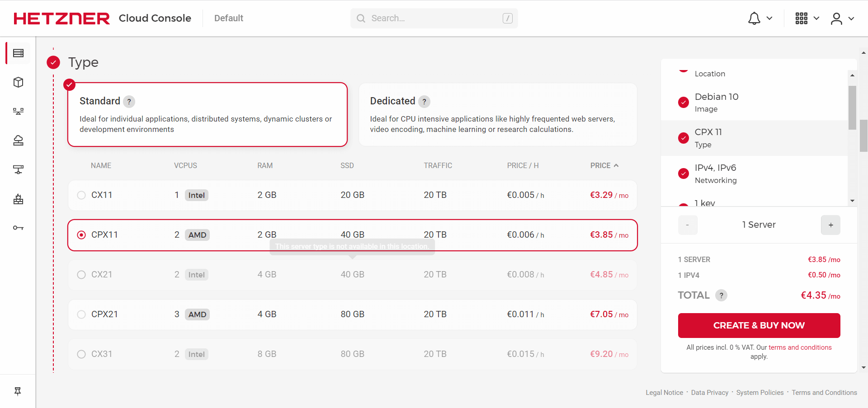The height and width of the screenshot is (408, 868).
Task: Open Networks icon in sidebar
Action: click(18, 169)
